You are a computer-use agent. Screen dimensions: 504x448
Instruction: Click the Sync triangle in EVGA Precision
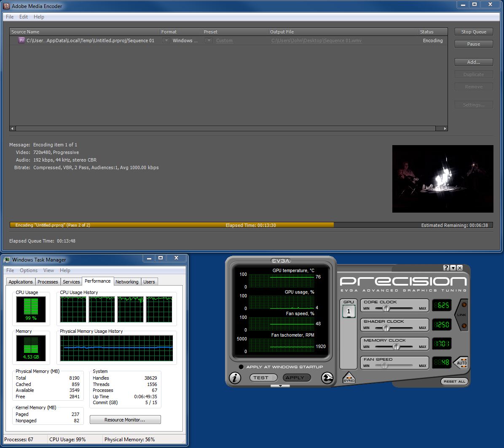[x=349, y=378]
